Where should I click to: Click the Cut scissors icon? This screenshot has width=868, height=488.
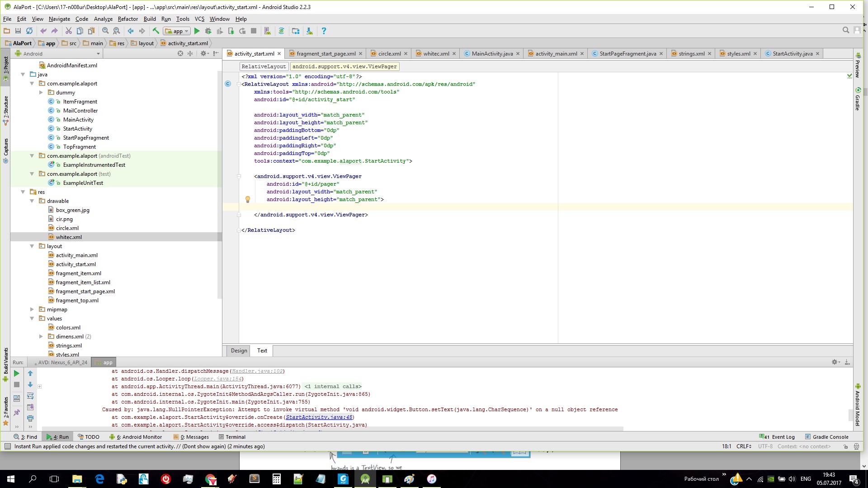point(69,31)
